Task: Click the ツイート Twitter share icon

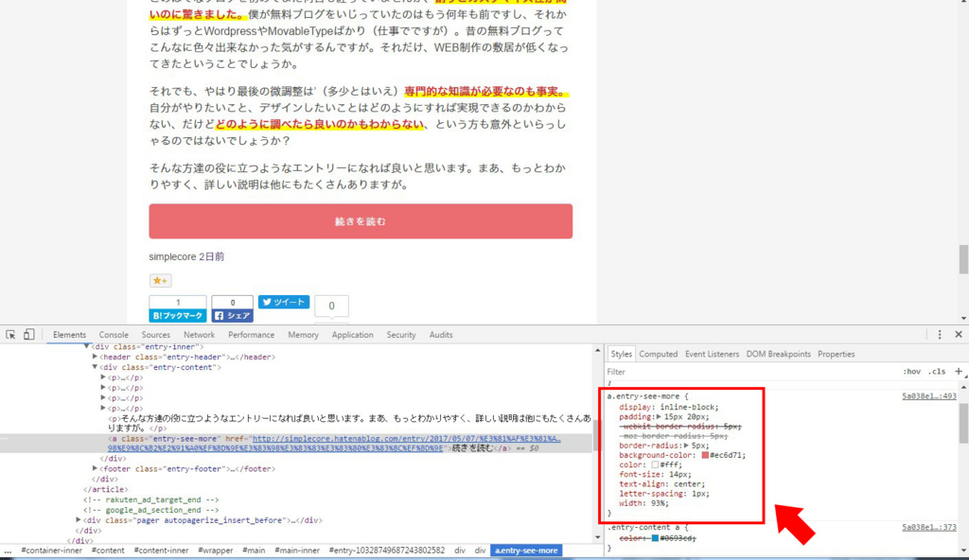Action: [283, 302]
